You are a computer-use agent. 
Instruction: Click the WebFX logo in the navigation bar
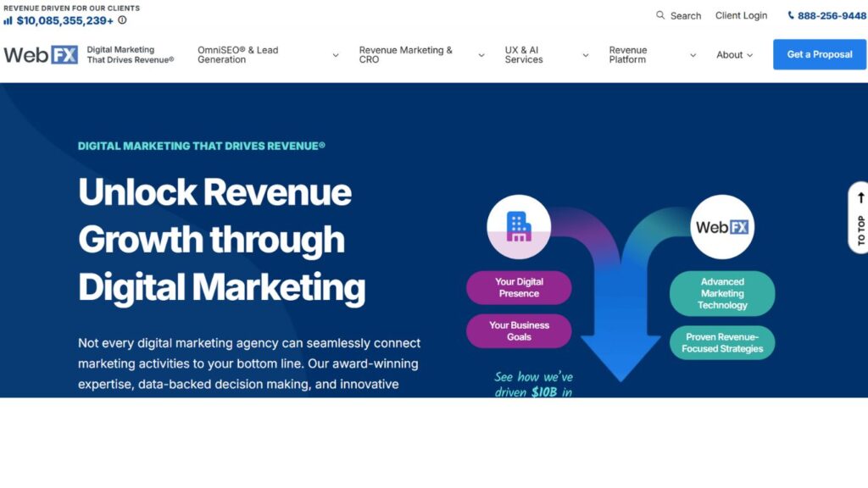click(41, 54)
